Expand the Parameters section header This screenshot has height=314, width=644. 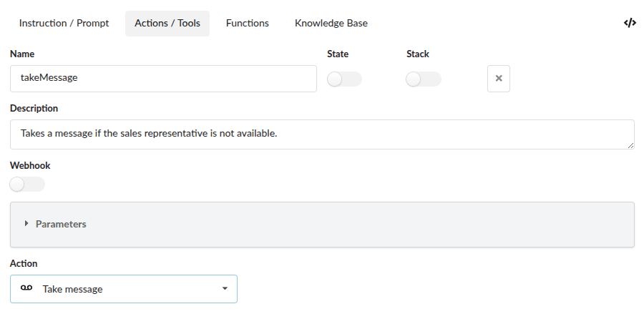[x=61, y=224]
